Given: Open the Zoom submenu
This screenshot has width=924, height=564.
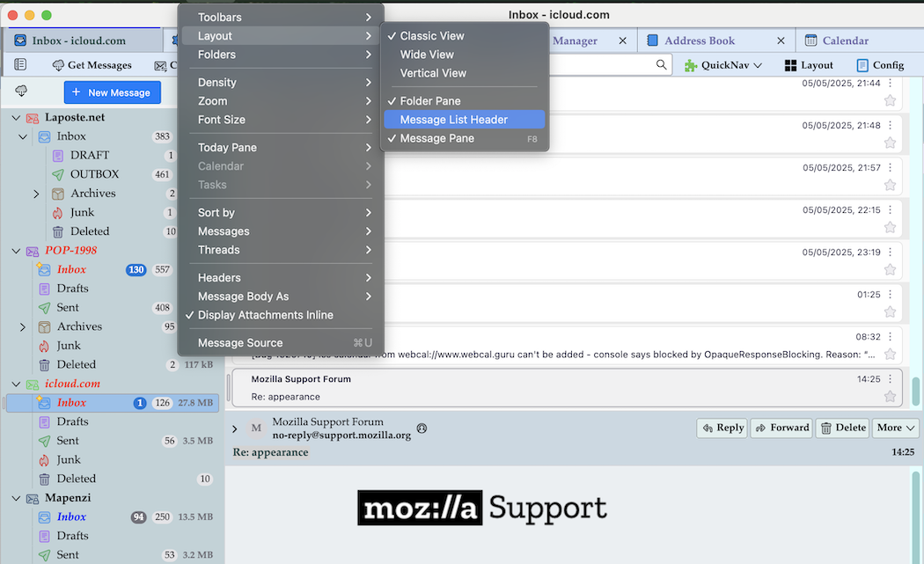Looking at the screenshot, I should pyautogui.click(x=281, y=101).
